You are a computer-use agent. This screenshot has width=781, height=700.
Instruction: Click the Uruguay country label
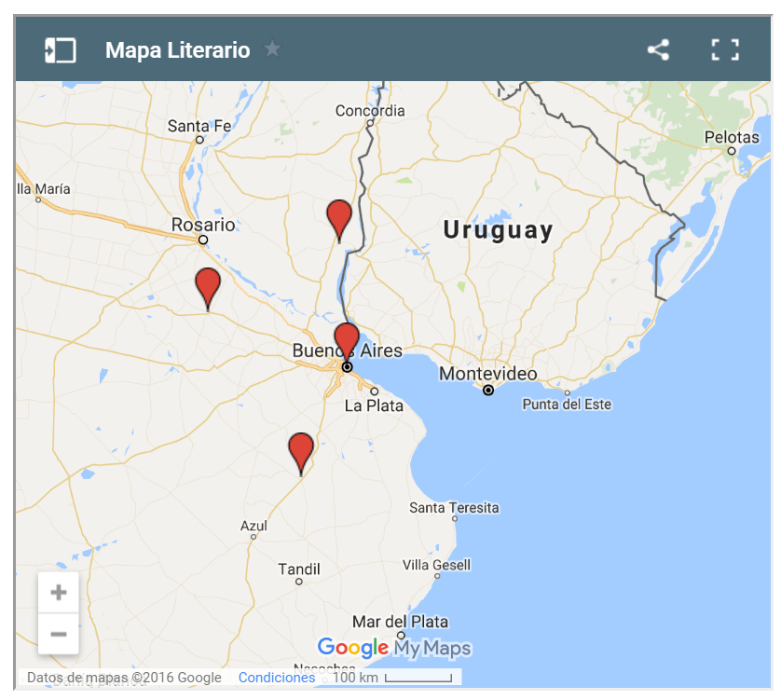tap(498, 230)
